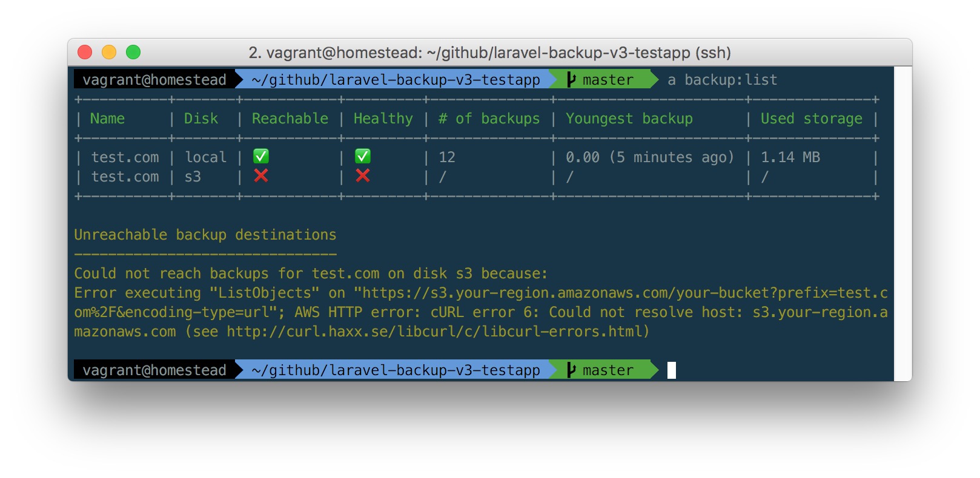The width and height of the screenshot is (980, 478).
Task: Click the s3.your-region.amazonaws.com bucket URL
Action: (620, 293)
